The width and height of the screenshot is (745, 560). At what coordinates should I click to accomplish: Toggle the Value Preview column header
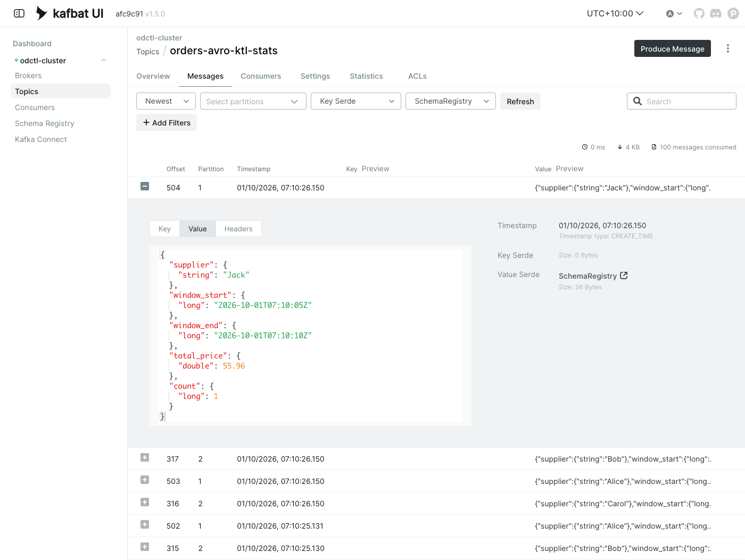click(569, 169)
